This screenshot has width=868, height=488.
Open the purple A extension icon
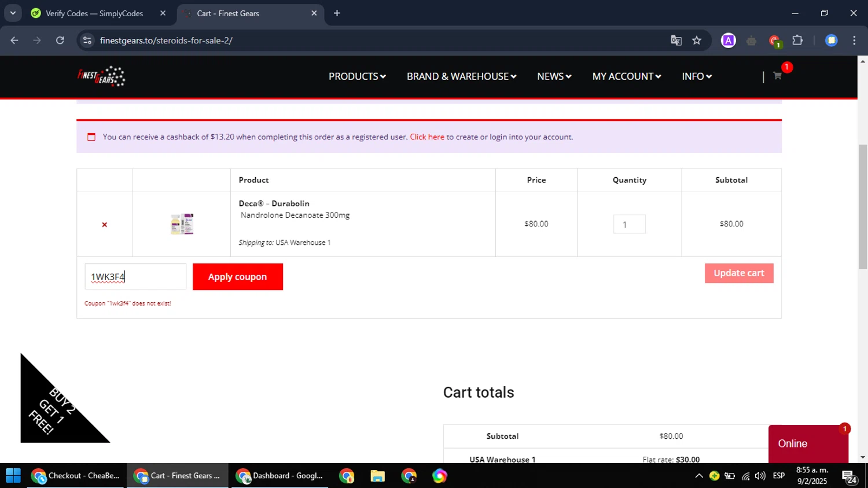[x=729, y=41]
